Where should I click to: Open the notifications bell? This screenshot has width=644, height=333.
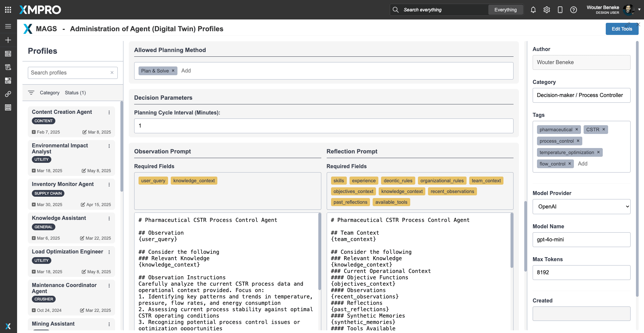533,10
